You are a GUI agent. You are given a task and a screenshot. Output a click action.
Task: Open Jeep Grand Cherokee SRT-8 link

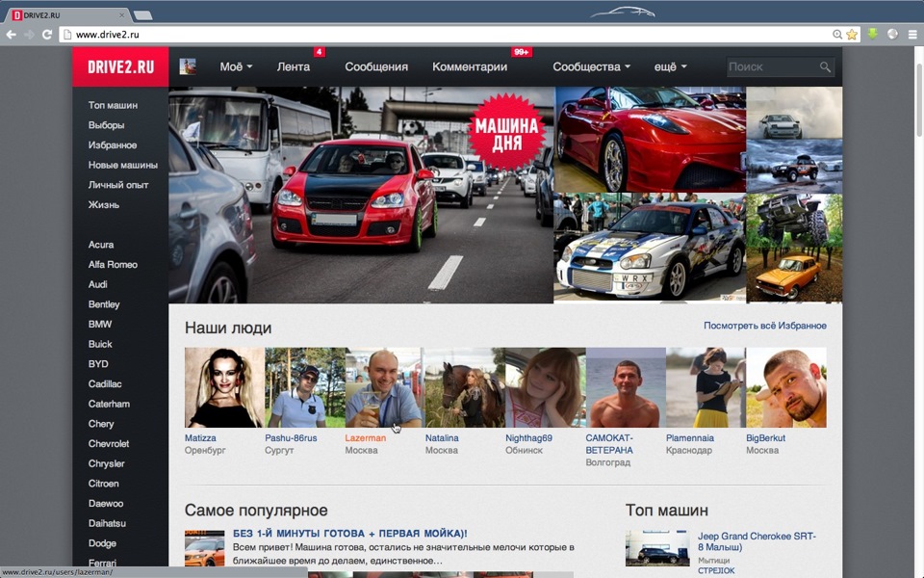pyautogui.click(x=757, y=541)
